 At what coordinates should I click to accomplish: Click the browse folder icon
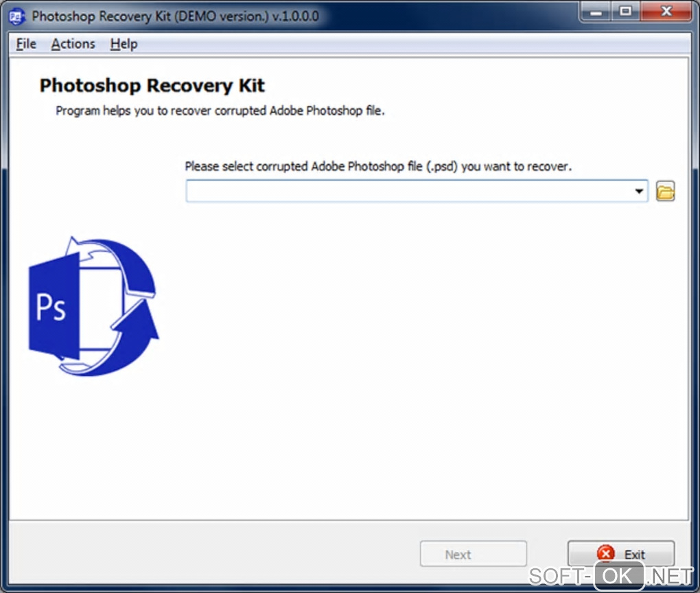tap(665, 191)
